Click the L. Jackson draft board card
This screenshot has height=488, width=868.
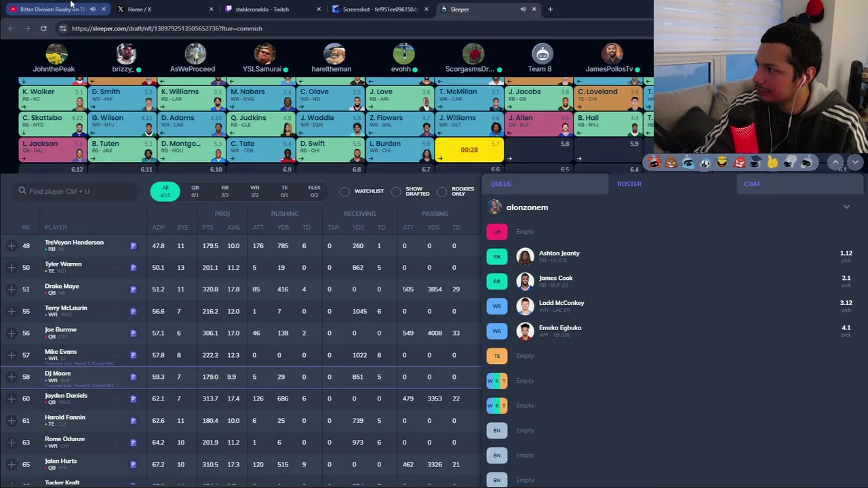coord(52,150)
